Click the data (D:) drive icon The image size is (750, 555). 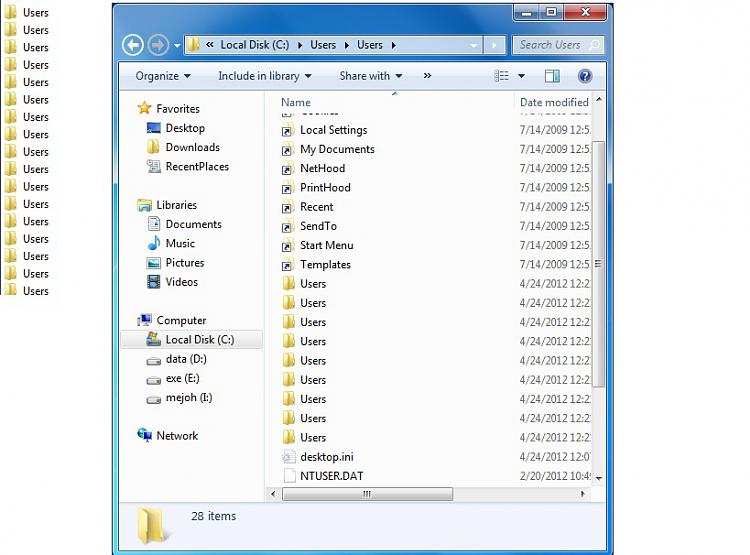coord(154,361)
